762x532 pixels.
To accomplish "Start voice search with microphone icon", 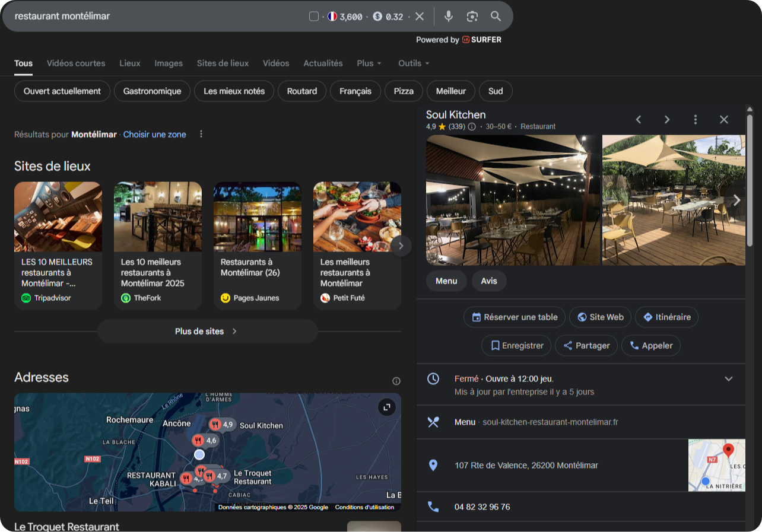I will point(449,17).
